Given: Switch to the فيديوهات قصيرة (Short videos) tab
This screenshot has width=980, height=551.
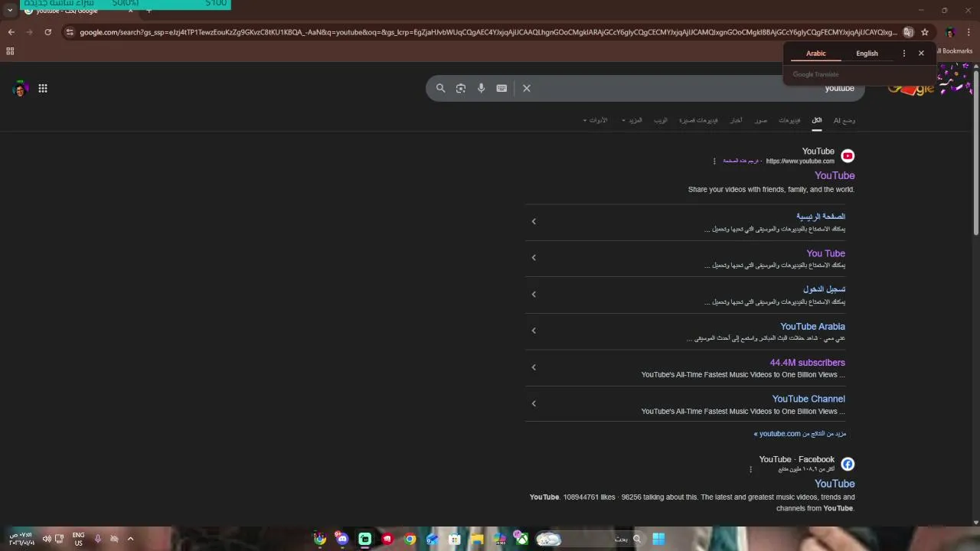Looking at the screenshot, I should [x=698, y=120].
